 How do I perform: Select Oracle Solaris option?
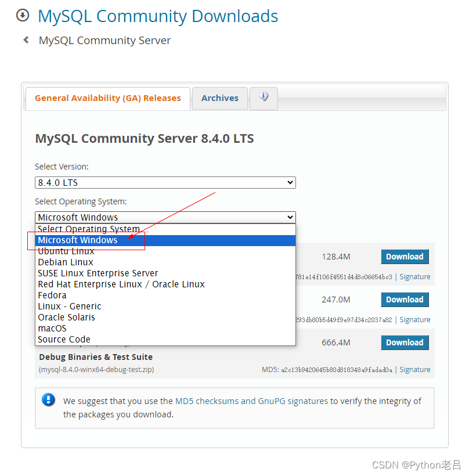(165, 317)
